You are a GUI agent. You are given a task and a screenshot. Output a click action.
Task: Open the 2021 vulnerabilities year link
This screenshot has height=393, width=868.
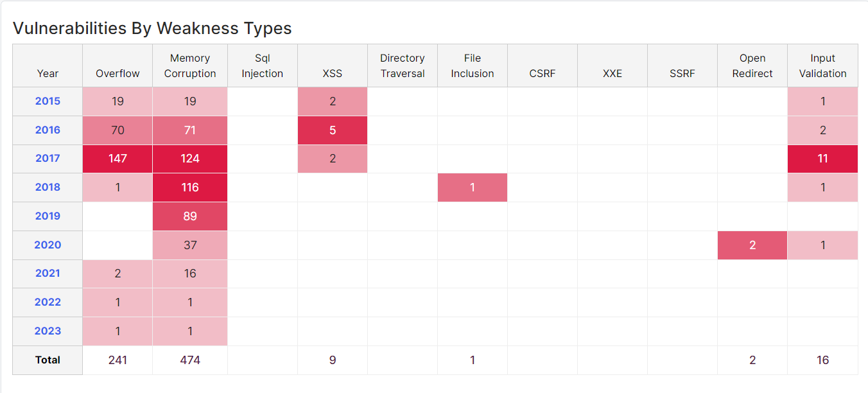coord(47,274)
